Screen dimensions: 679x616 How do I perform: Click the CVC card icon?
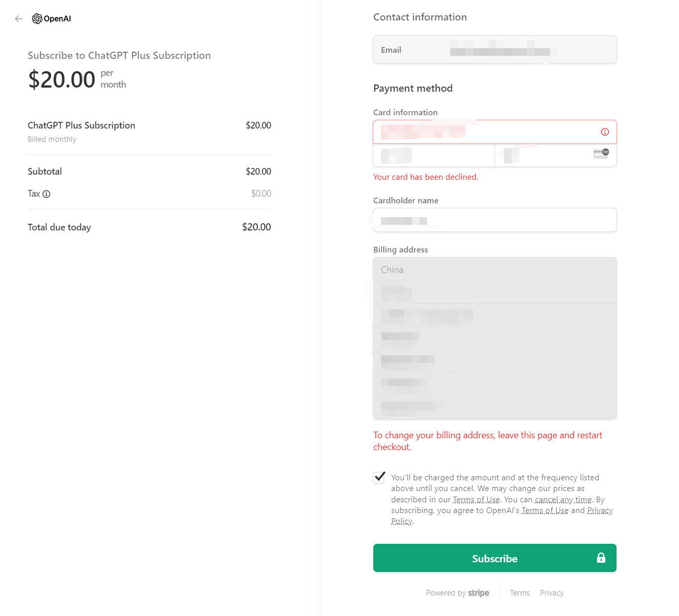pyautogui.click(x=601, y=154)
